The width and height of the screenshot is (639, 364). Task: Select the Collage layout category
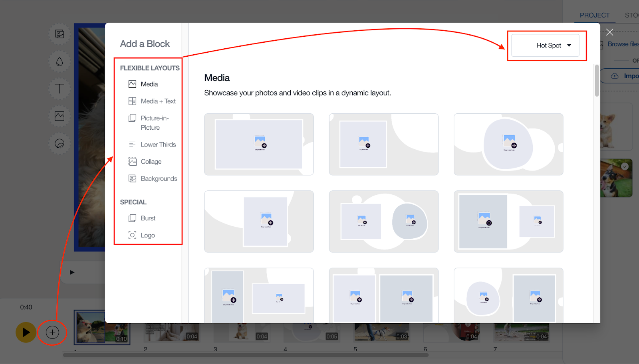click(x=151, y=162)
